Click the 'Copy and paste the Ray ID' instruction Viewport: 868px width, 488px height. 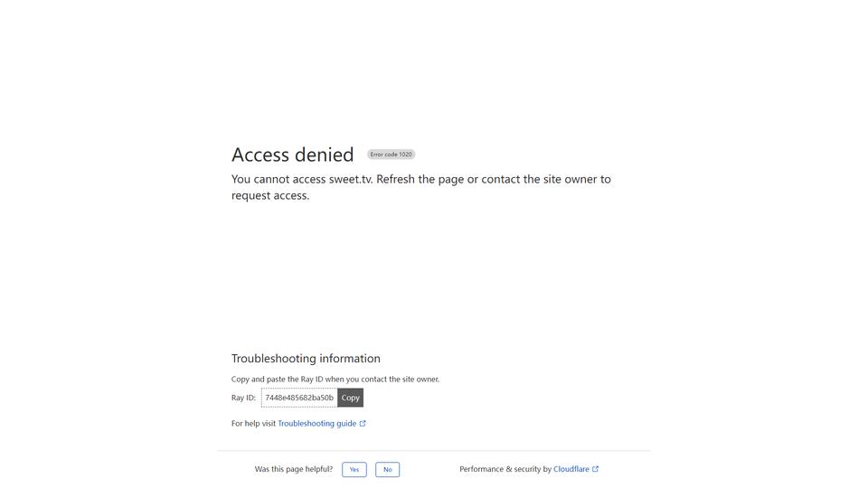pos(335,379)
